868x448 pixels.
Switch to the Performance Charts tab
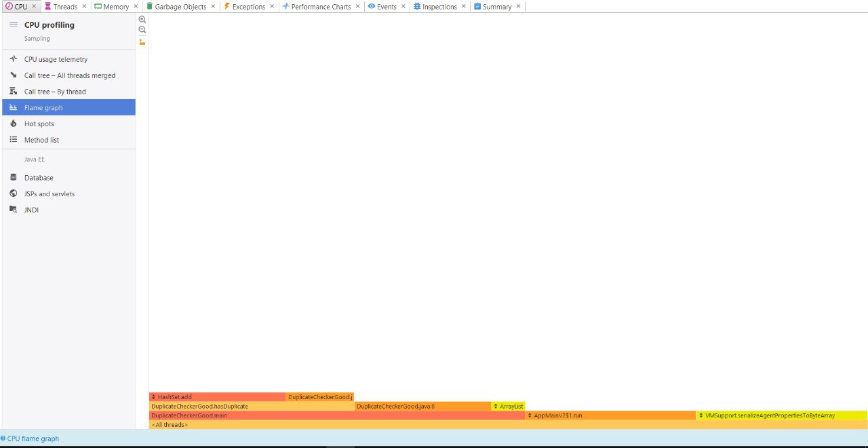point(321,6)
